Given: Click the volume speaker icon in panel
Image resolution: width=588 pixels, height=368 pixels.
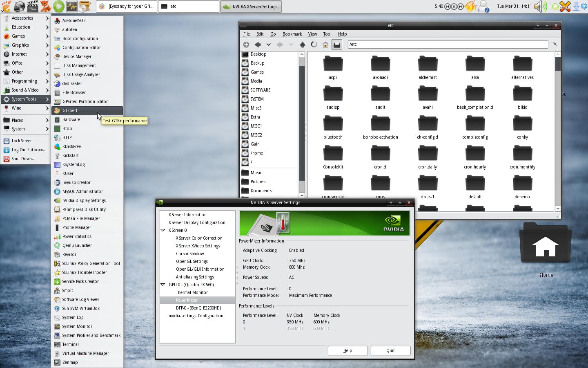Looking at the screenshot, I should click(x=541, y=6).
